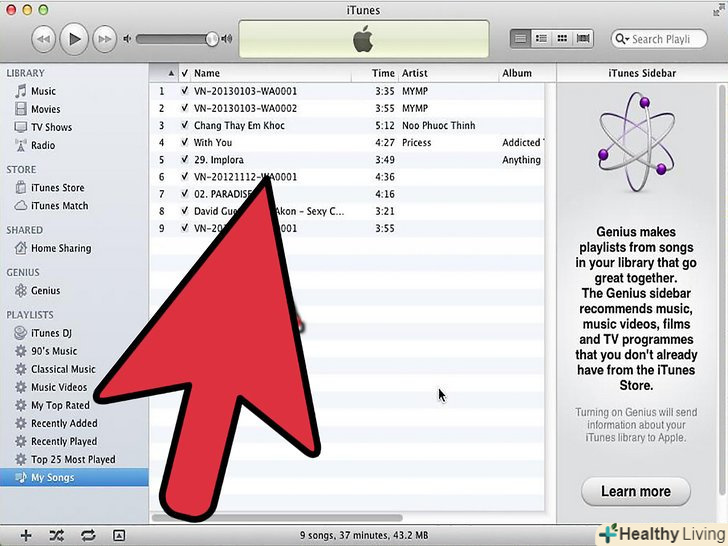Switch to album list view

tap(541, 39)
